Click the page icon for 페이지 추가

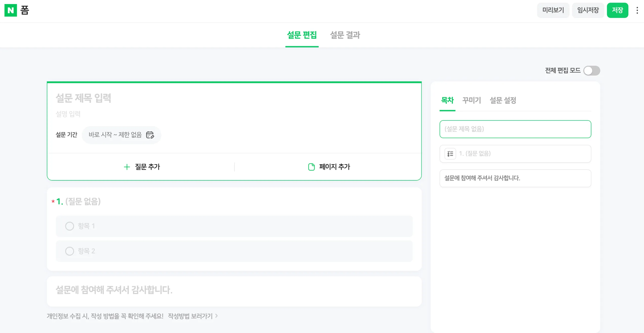point(311,167)
